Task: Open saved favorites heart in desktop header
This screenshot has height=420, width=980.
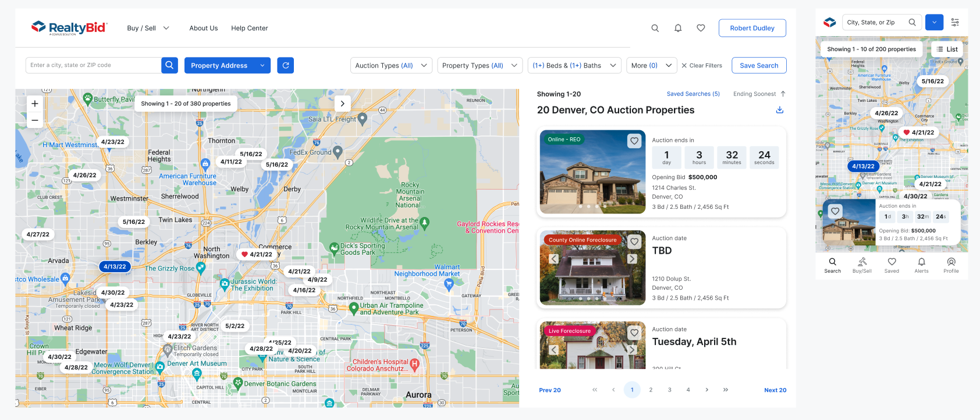Action: click(701, 28)
